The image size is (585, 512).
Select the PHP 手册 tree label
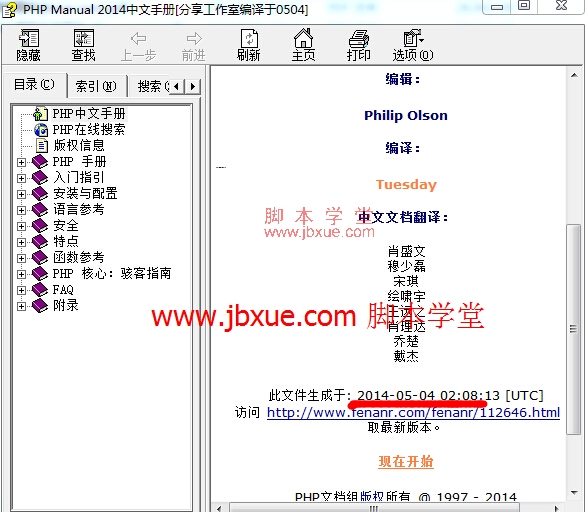click(79, 162)
